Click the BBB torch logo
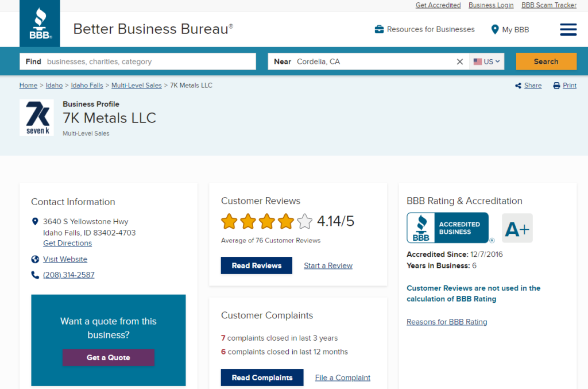588x389 pixels. tap(40, 23)
